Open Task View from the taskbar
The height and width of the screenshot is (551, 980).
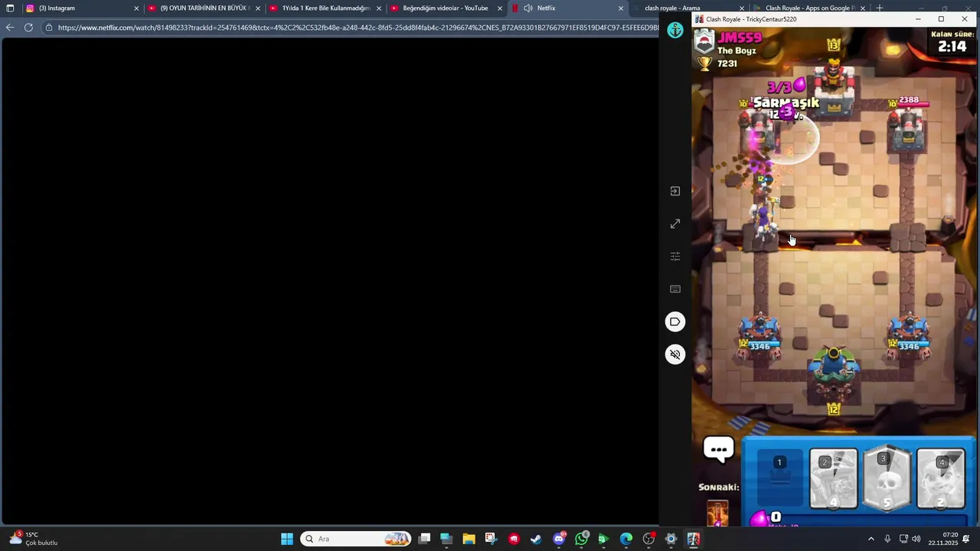click(425, 539)
